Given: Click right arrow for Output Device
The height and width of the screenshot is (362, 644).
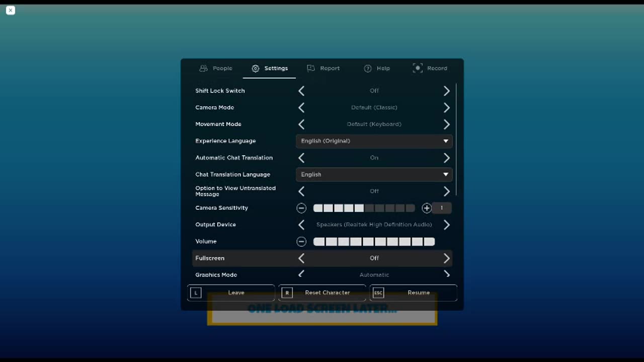Looking at the screenshot, I should coord(446,225).
